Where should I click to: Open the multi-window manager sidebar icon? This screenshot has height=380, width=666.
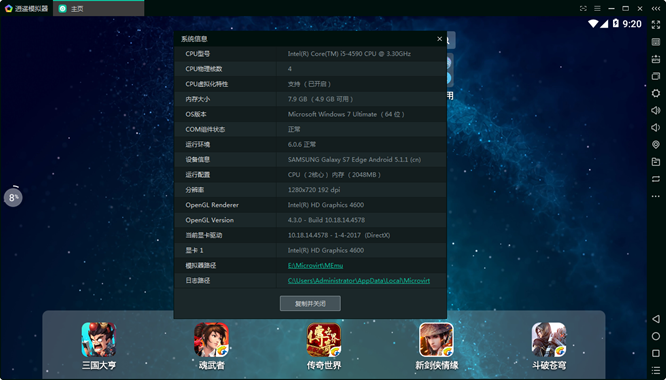click(656, 76)
